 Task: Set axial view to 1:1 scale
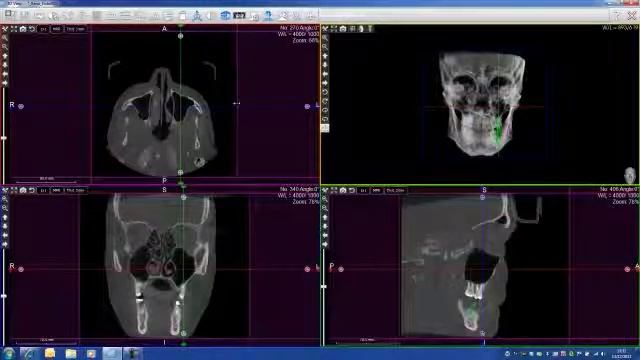[43, 29]
